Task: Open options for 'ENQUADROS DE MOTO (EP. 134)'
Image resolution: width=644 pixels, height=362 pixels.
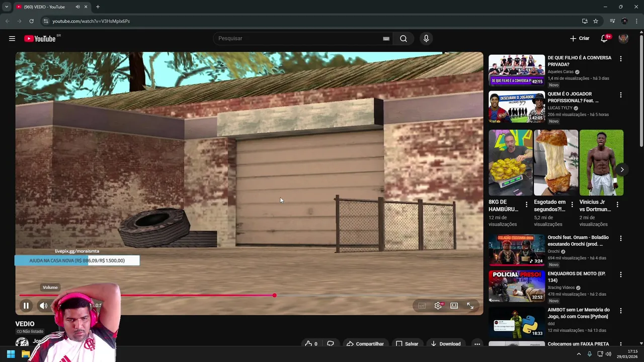Action: (620, 275)
